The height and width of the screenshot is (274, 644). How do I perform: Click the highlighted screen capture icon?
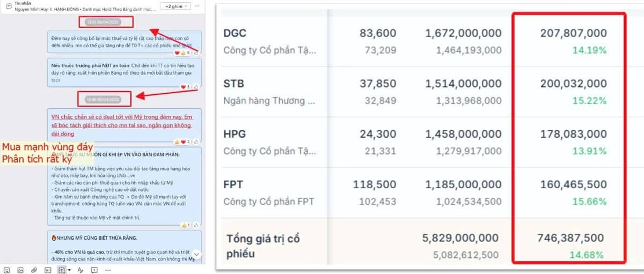[61, 270]
